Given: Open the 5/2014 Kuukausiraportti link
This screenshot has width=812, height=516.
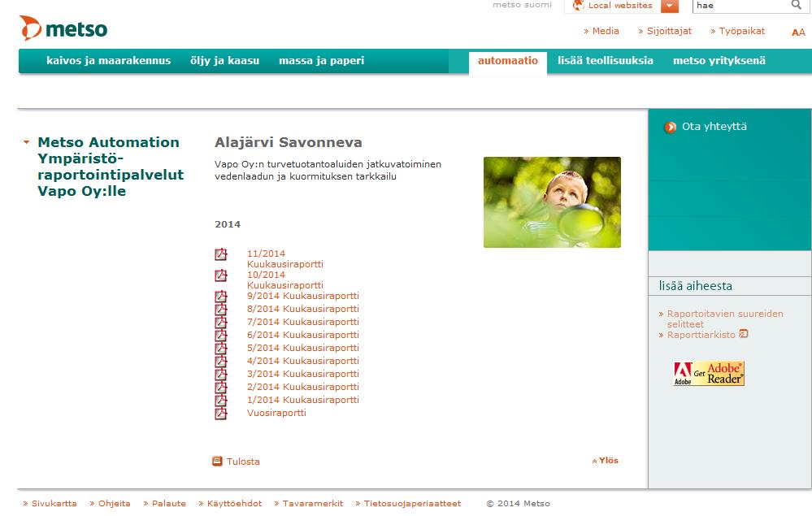Looking at the screenshot, I should (x=303, y=348).
